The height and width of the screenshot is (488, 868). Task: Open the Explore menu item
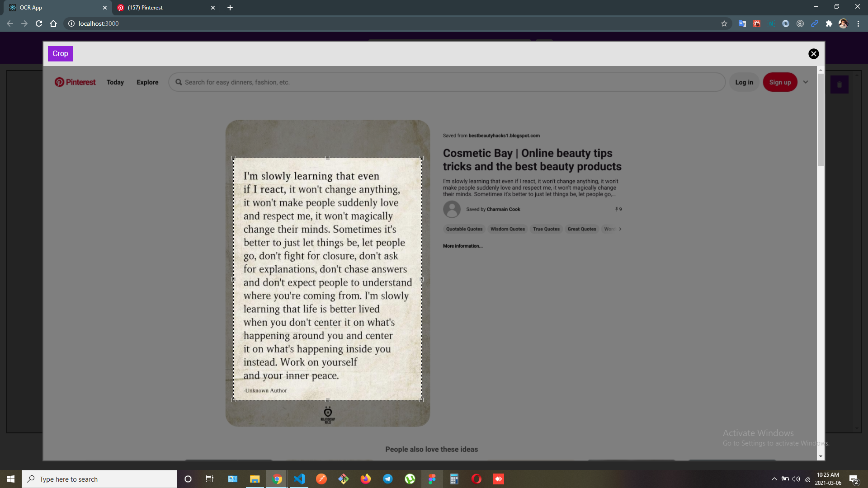(x=147, y=82)
